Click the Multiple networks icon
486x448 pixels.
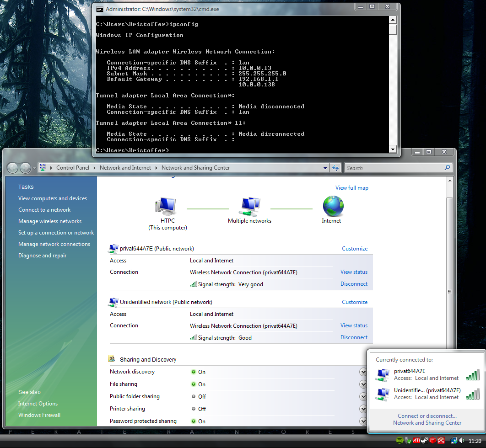[x=249, y=207]
